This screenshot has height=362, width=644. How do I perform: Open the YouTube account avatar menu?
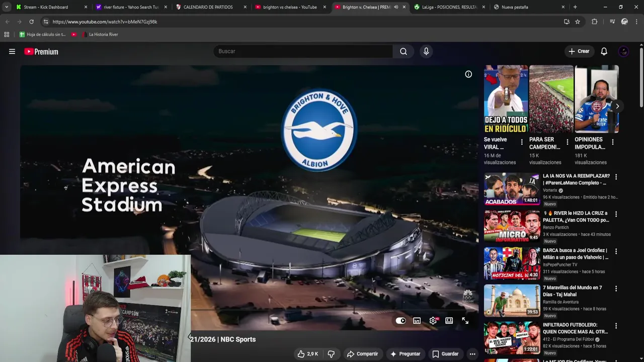point(623,51)
